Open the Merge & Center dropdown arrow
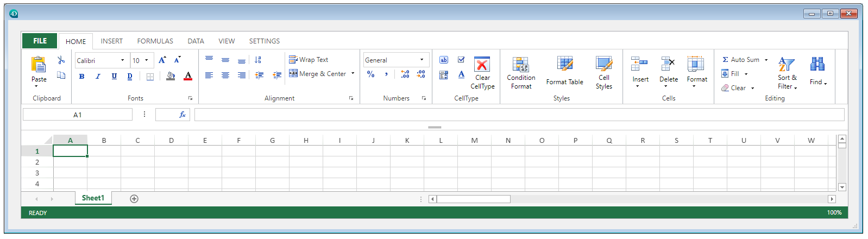The height and width of the screenshot is (239, 868). 353,74
